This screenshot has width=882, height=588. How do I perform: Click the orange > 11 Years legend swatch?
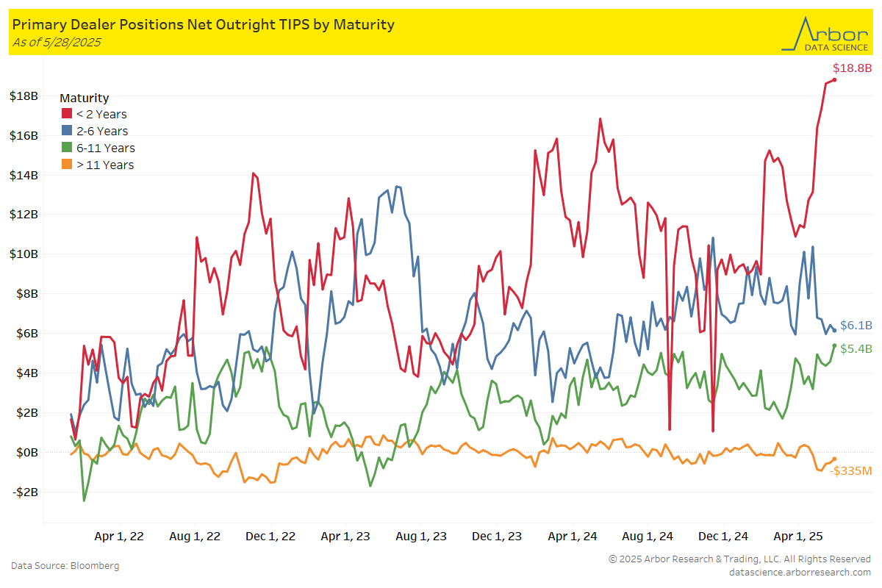[66, 165]
